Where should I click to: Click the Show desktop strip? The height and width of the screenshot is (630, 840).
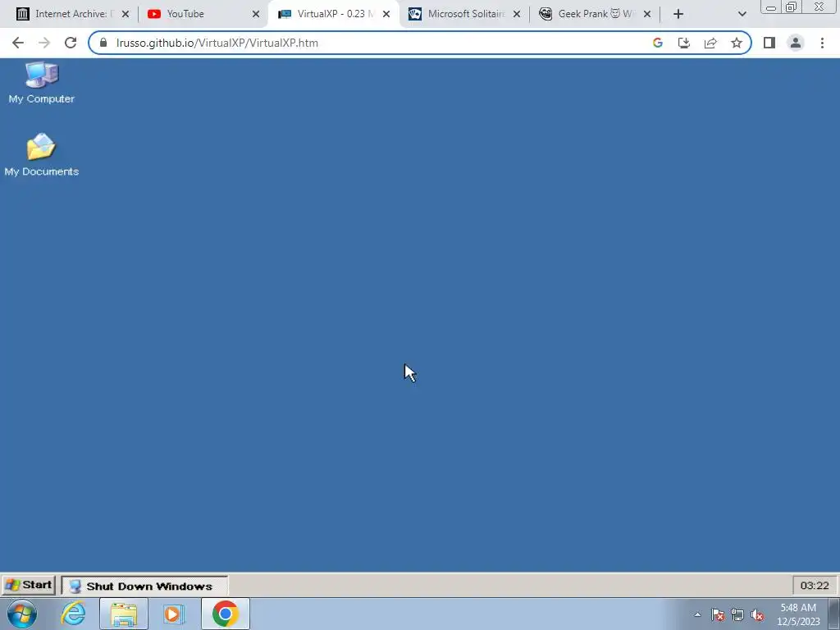pyautogui.click(x=834, y=614)
